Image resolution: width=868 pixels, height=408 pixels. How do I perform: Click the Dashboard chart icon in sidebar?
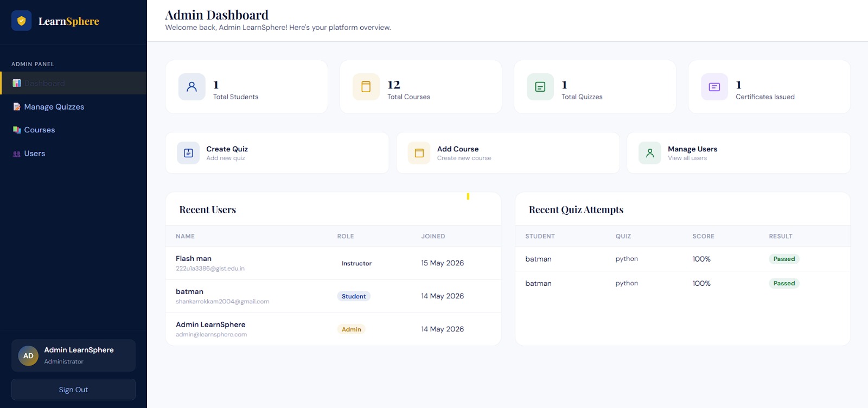pos(17,83)
